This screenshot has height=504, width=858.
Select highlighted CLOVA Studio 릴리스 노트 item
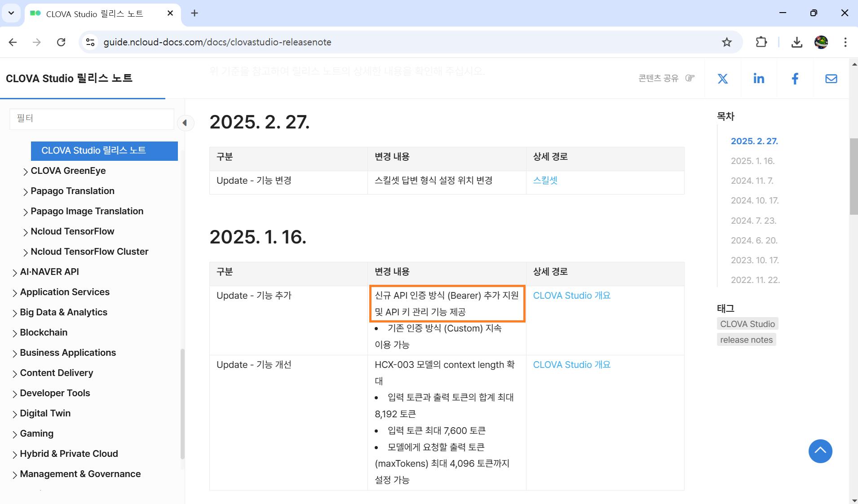point(104,151)
